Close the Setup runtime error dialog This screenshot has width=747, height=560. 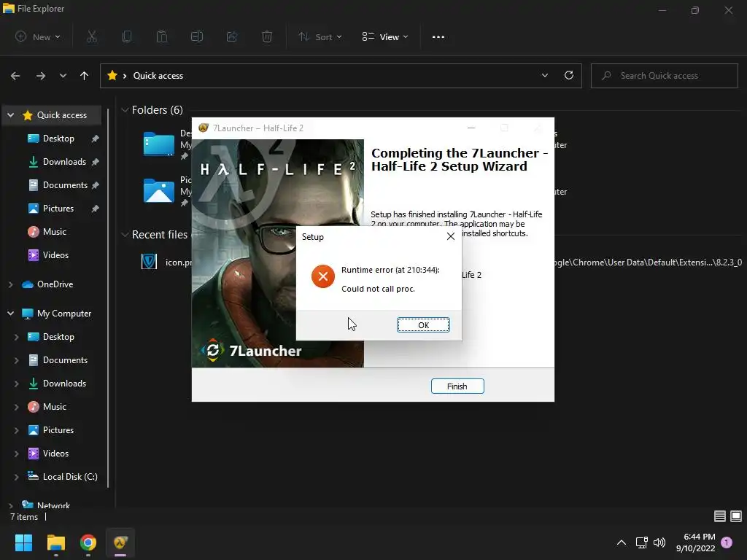(451, 236)
